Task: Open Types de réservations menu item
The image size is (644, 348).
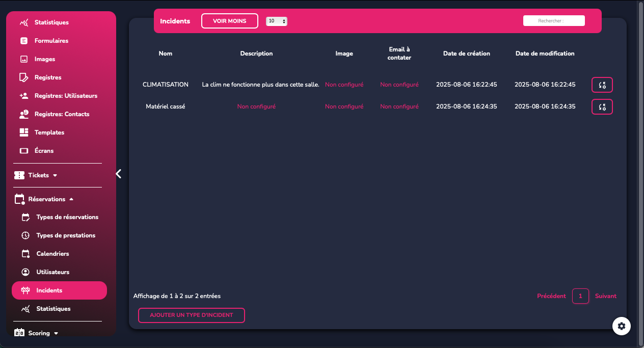Action: click(67, 217)
